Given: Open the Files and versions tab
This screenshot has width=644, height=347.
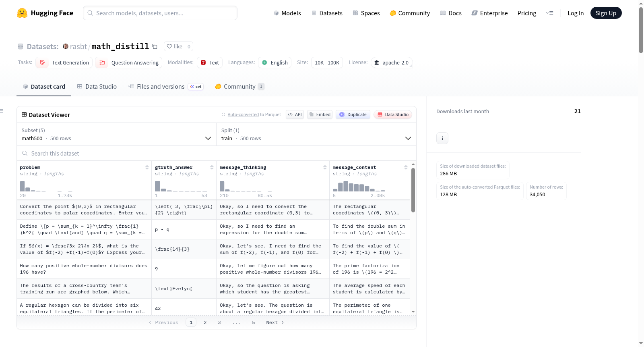Looking at the screenshot, I should [x=166, y=87].
